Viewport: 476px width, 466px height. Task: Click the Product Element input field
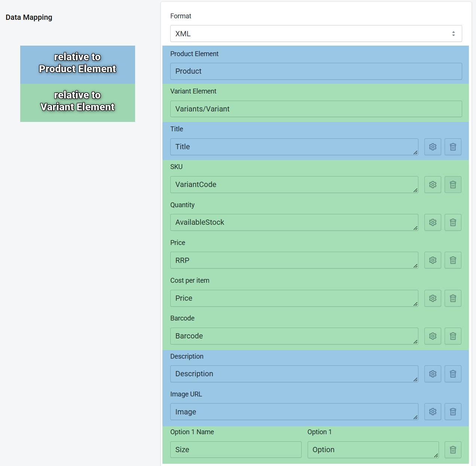(316, 71)
